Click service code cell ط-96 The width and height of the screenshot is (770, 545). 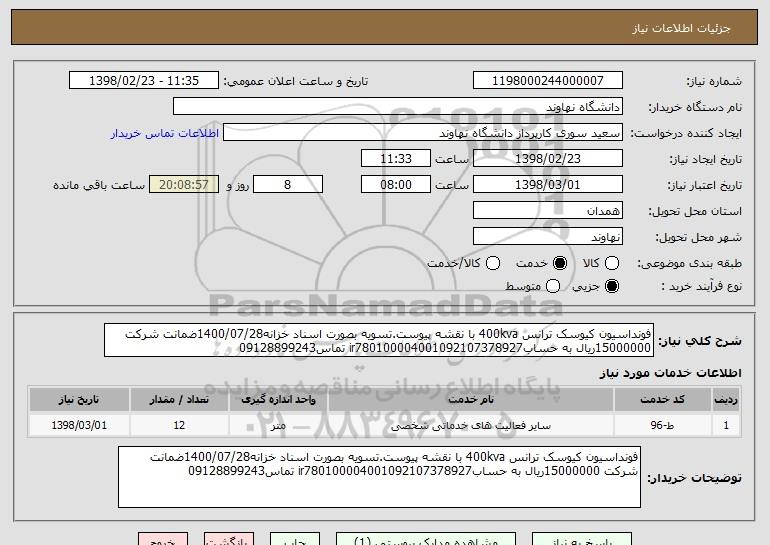coord(662,425)
